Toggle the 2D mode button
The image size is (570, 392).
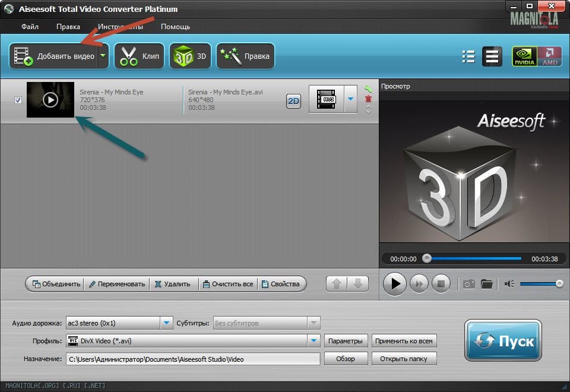click(x=293, y=101)
